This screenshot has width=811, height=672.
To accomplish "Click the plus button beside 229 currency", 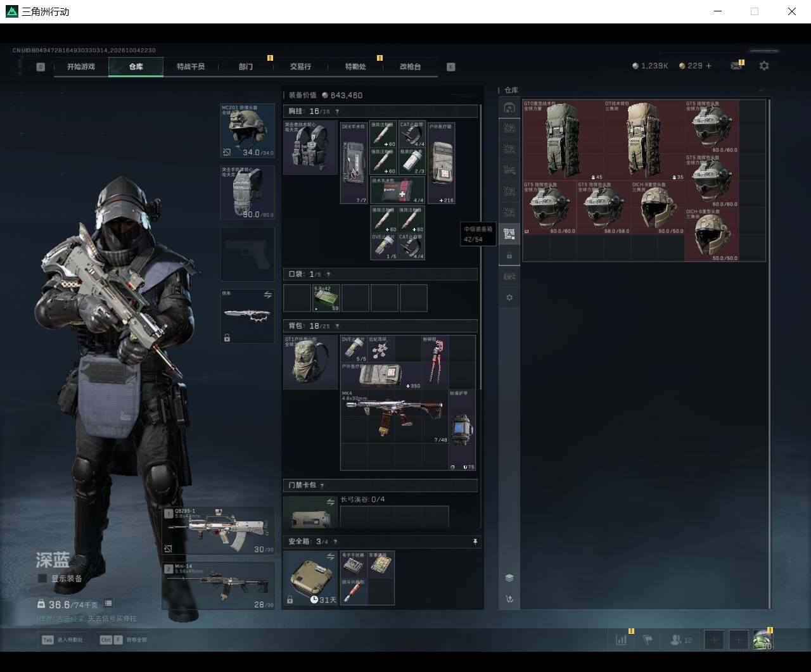I will (708, 66).
